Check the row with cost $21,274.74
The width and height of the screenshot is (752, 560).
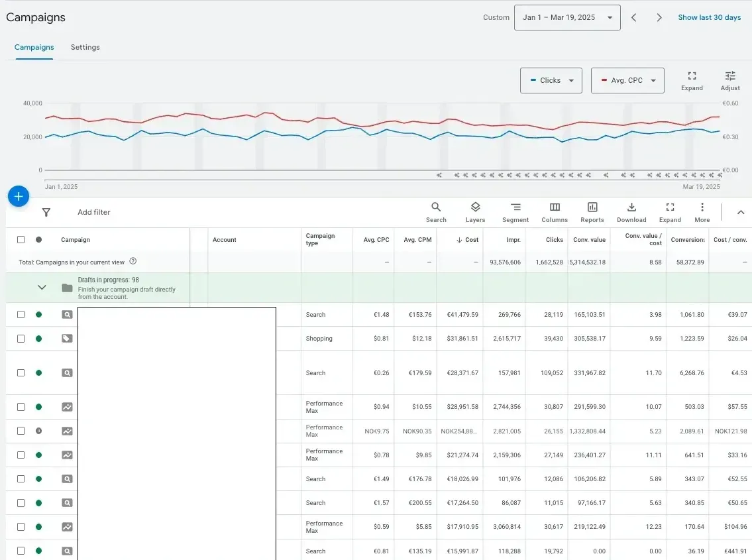coord(21,455)
